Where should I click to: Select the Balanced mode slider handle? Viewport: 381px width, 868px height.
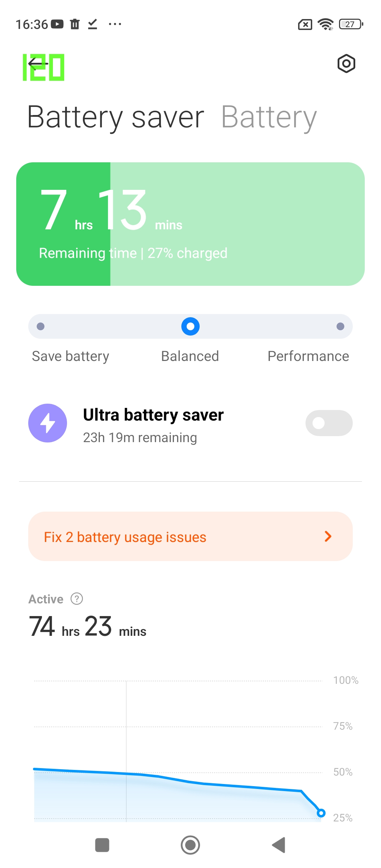tap(190, 326)
